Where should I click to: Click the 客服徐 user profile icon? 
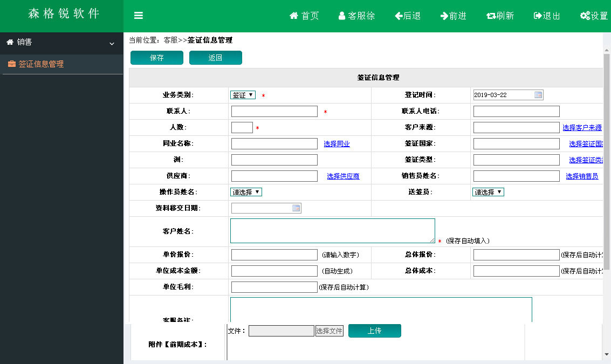click(x=342, y=16)
